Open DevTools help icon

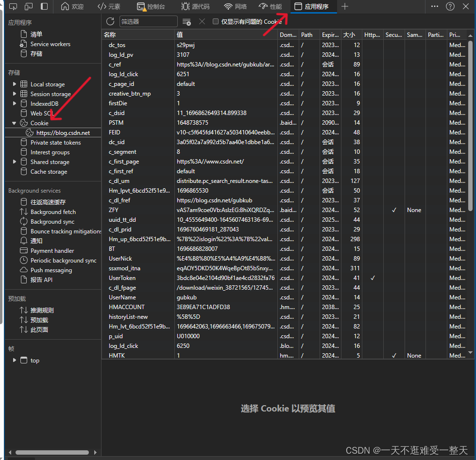point(450,6)
